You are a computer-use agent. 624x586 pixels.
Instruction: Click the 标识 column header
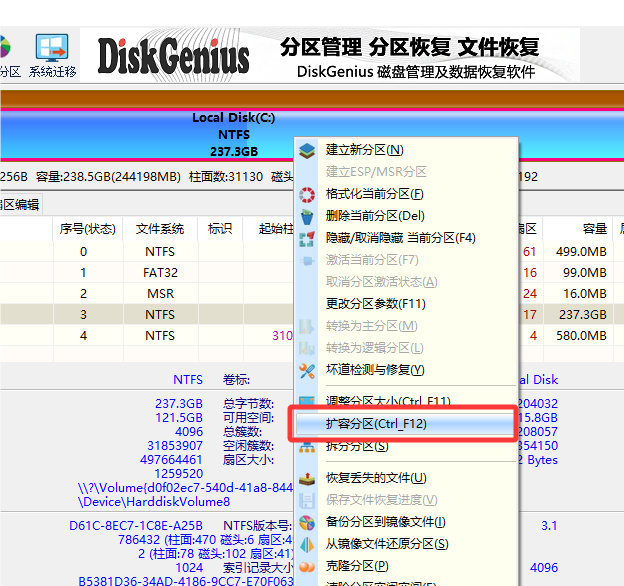tap(220, 229)
